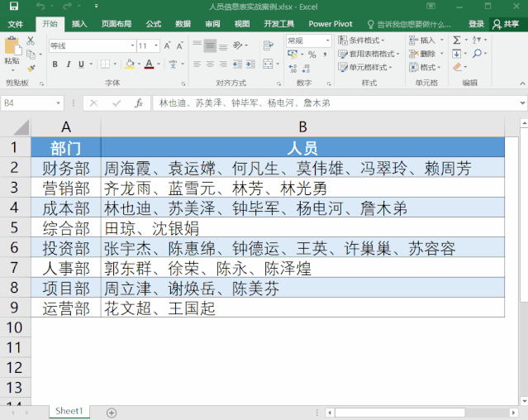Open the number format 常规 dropdown
This screenshot has height=420, width=528.
point(327,41)
